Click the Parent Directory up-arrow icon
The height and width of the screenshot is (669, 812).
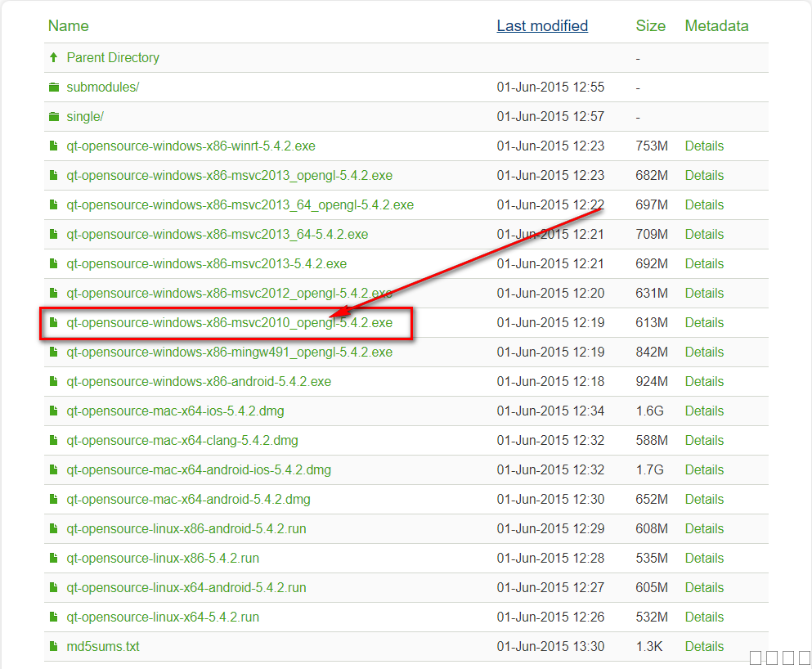point(54,57)
